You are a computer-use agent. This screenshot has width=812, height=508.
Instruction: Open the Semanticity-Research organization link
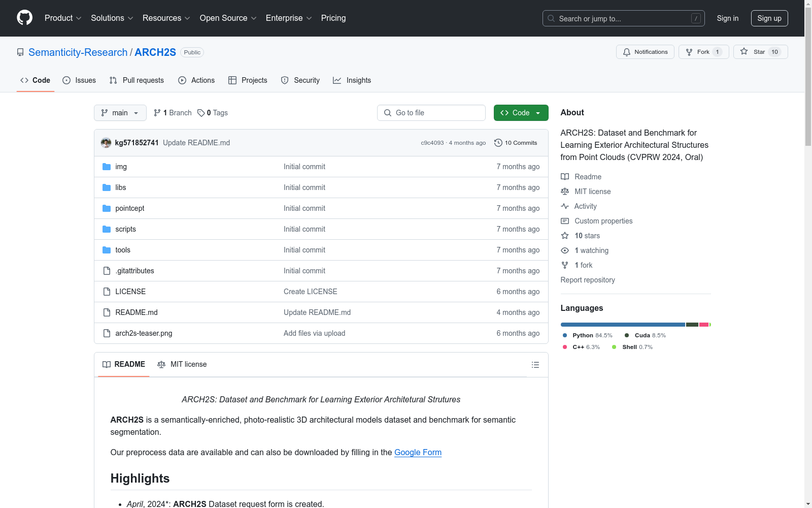(x=78, y=52)
